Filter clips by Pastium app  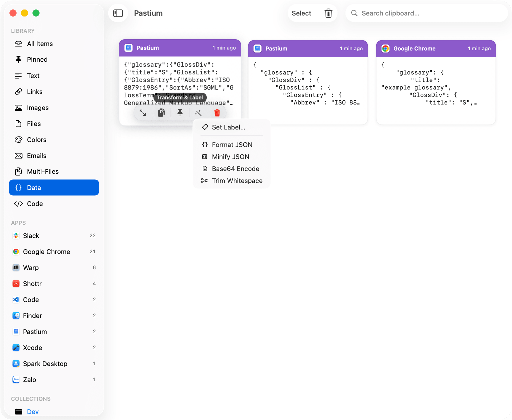pyautogui.click(x=54, y=332)
